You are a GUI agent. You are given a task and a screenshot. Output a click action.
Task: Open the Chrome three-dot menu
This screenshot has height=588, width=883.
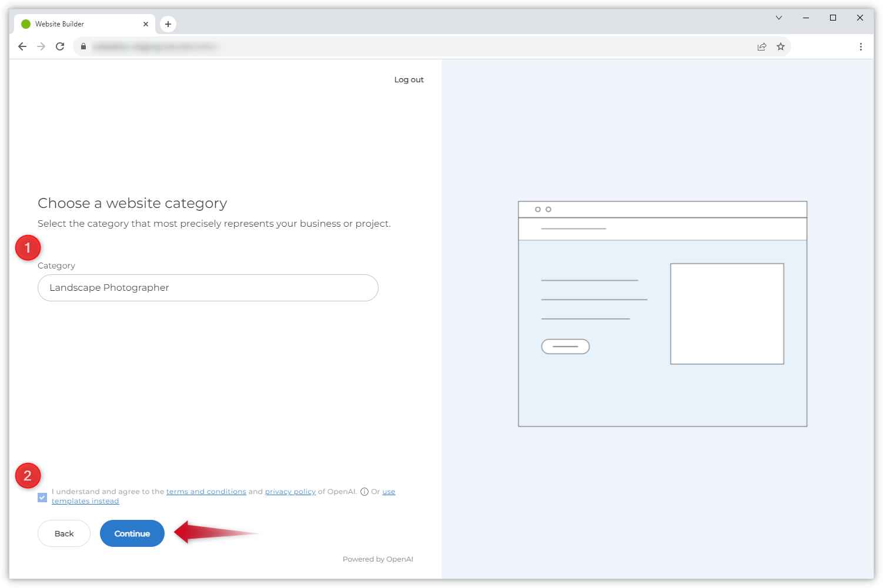861,46
